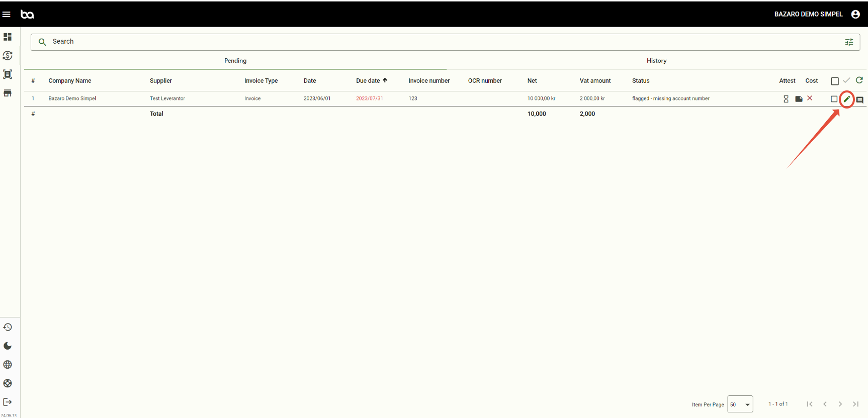Click the date 2023/06/01

(x=317, y=98)
